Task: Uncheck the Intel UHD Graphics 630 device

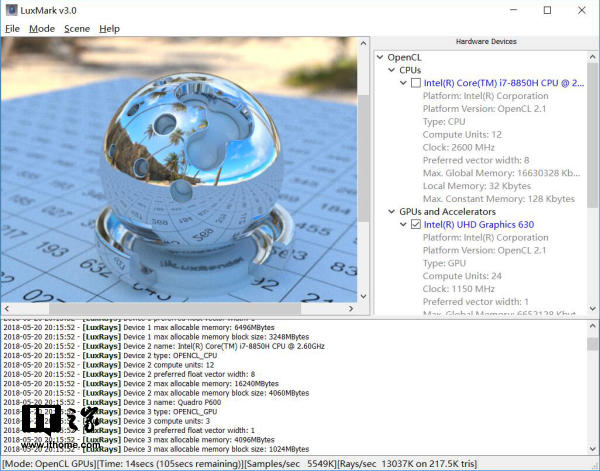Action: (x=416, y=224)
